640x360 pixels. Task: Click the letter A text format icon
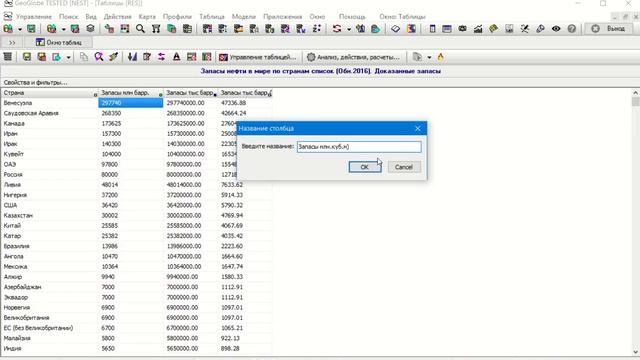(x=176, y=57)
